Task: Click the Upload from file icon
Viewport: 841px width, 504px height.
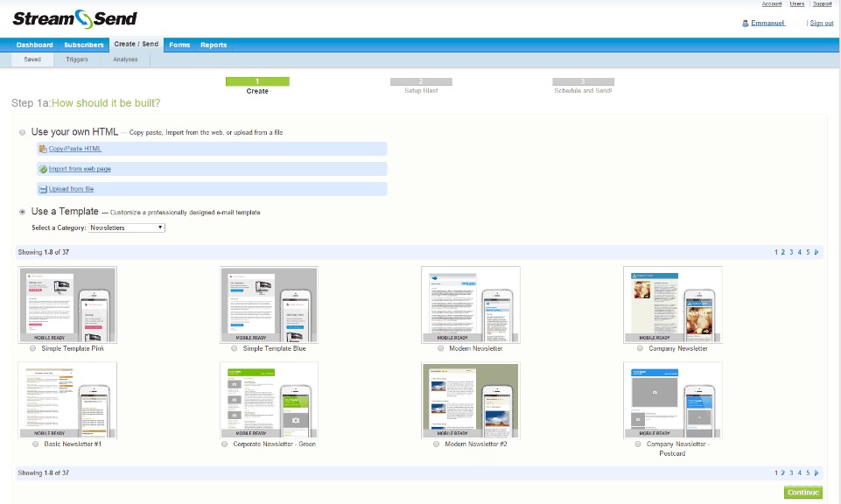Action: pyautogui.click(x=43, y=189)
